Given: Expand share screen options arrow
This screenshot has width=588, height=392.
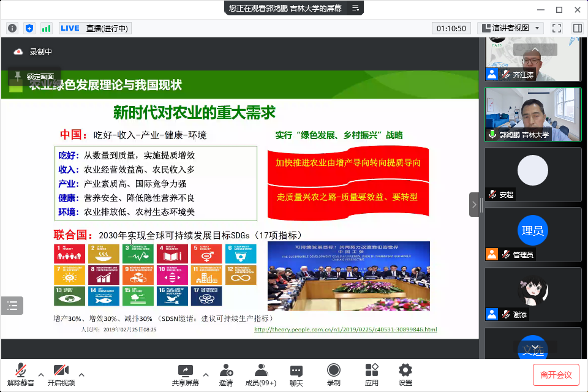Looking at the screenshot, I should pyautogui.click(x=206, y=374).
